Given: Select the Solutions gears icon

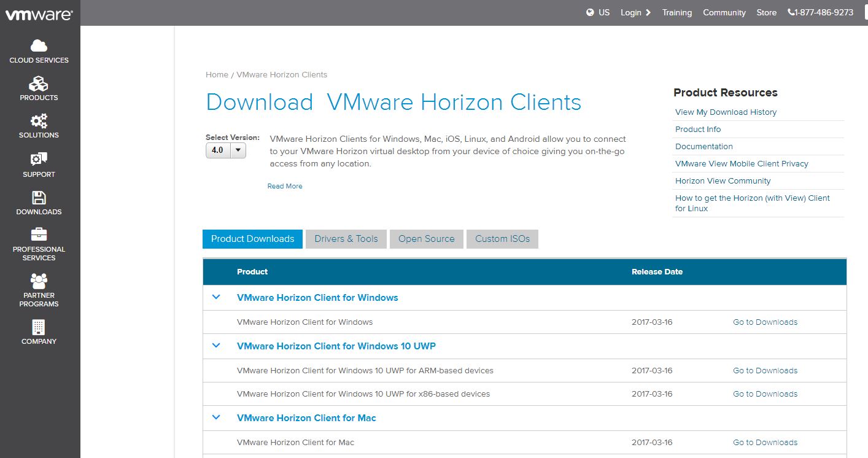Looking at the screenshot, I should 39,121.
